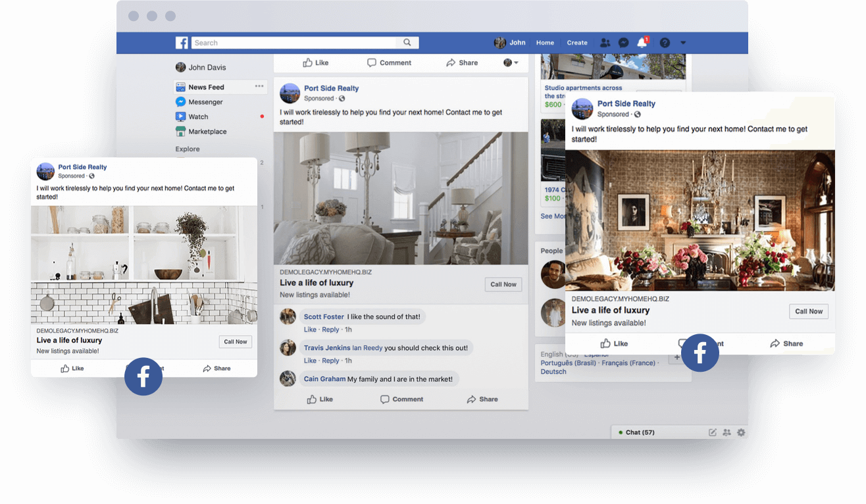
Task: Click the Facebook logo in top bar
Action: [182, 43]
